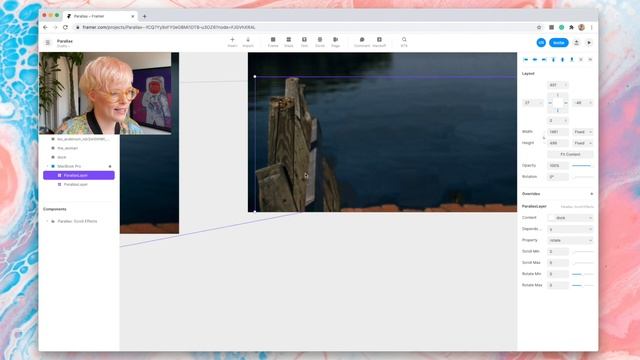
Task: Select the Frame tool
Action: click(x=273, y=42)
